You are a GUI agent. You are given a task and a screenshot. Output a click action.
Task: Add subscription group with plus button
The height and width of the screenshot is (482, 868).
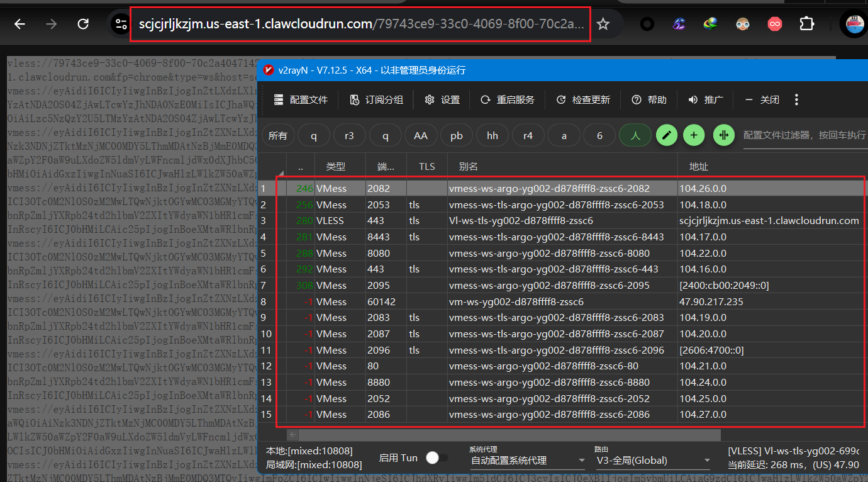(694, 135)
